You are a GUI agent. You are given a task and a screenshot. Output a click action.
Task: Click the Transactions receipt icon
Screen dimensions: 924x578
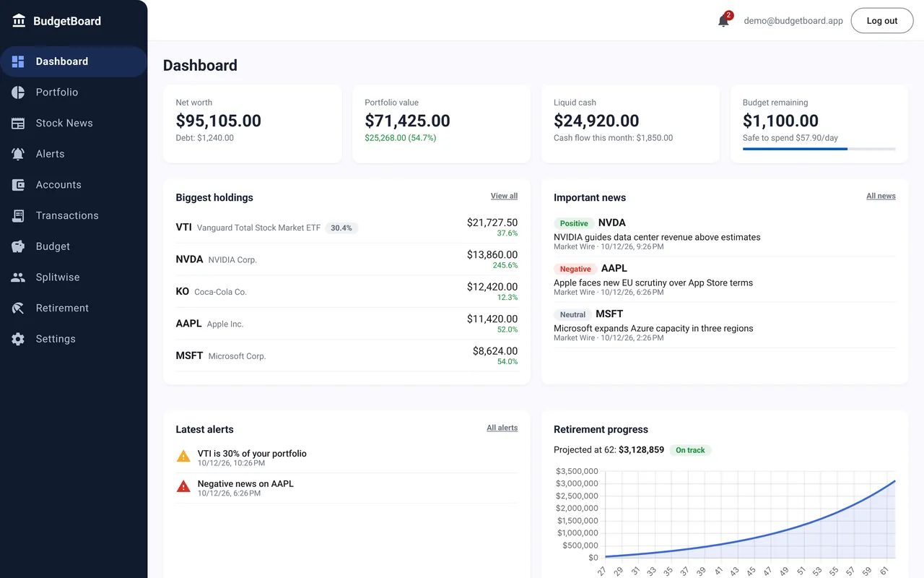pyautogui.click(x=18, y=216)
